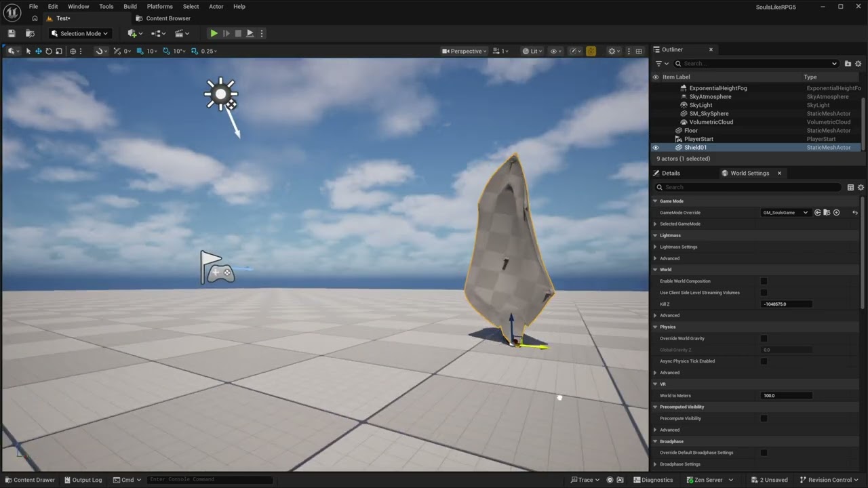Screen dimensions: 868x488
Task: Open the Build menu
Action: (x=130, y=6)
